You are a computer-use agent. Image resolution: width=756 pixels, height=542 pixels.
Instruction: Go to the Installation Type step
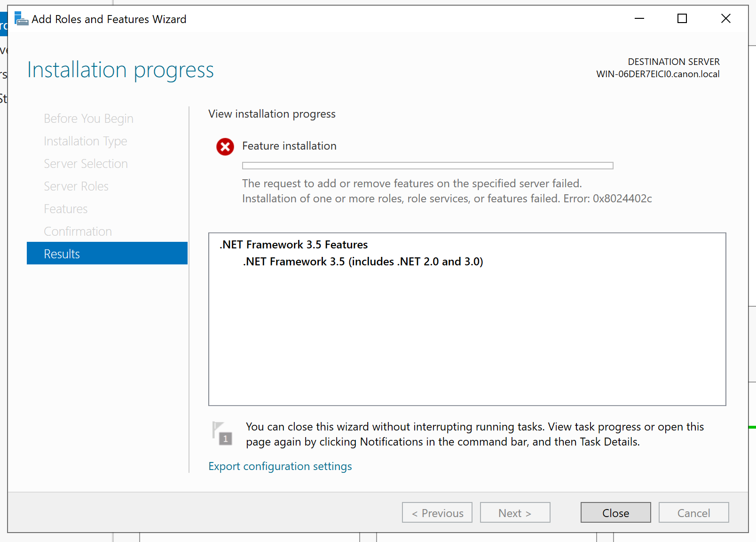(86, 141)
